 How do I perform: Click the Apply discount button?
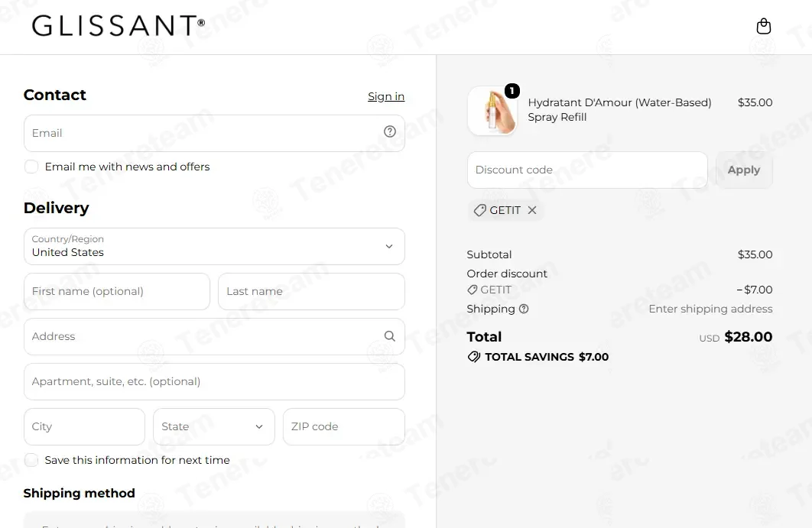coord(744,170)
